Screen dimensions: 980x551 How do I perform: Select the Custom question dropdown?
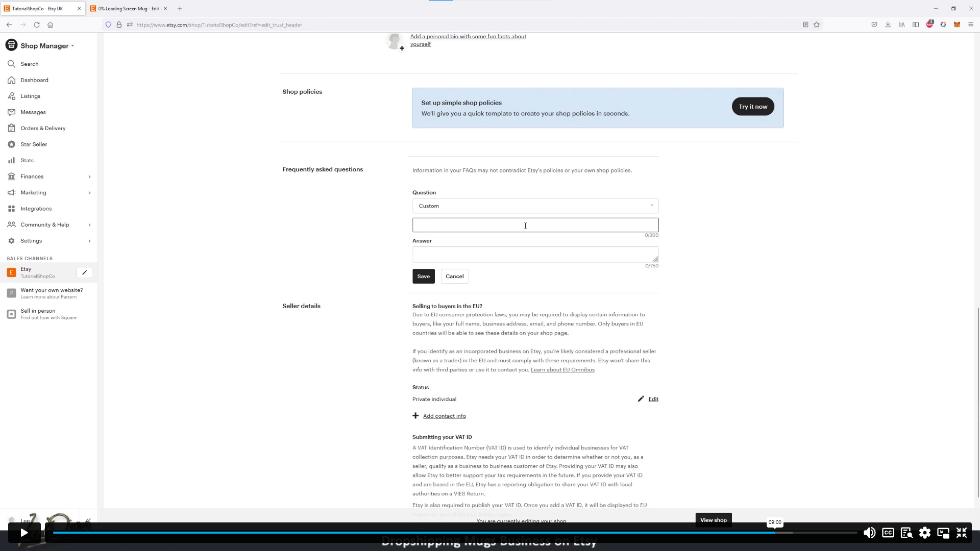pyautogui.click(x=535, y=206)
